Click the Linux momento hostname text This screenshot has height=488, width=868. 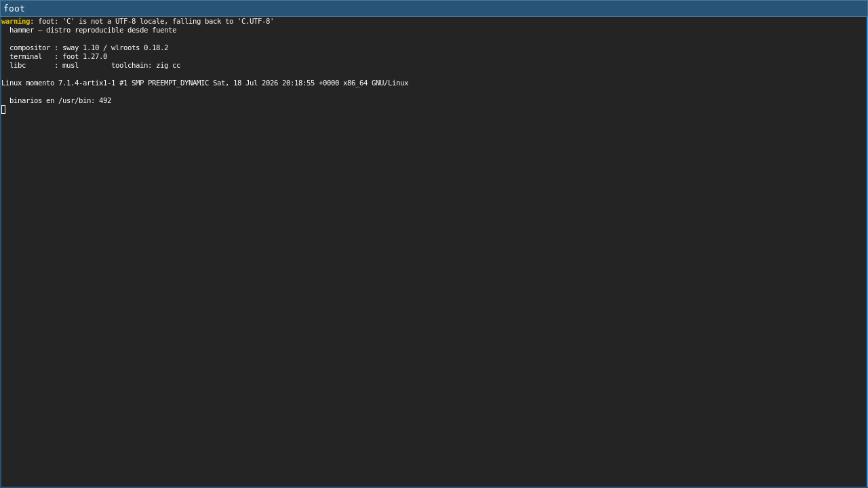[28, 83]
